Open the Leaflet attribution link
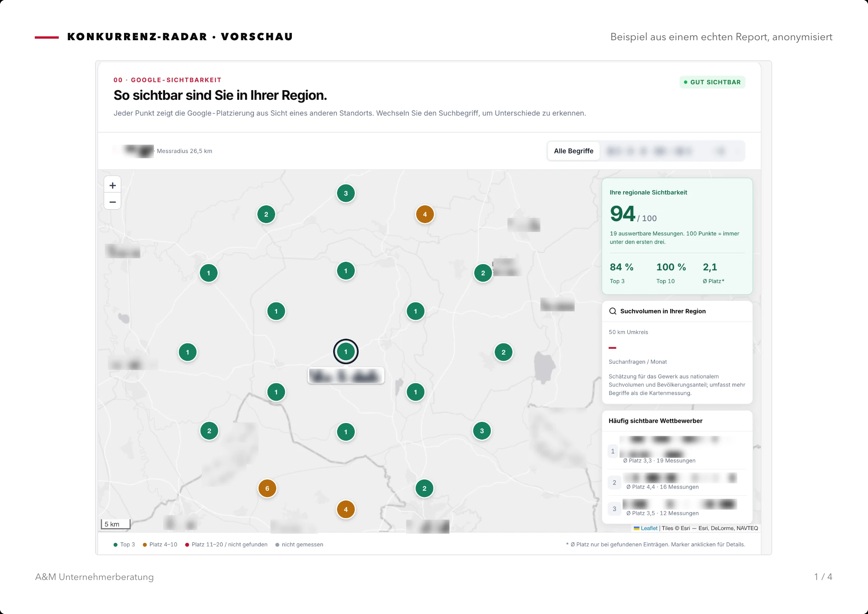Viewport: 868px width, 614px height. pyautogui.click(x=649, y=528)
